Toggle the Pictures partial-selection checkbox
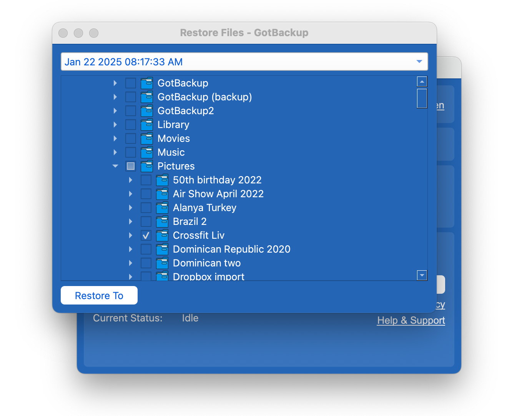The width and height of the screenshot is (532, 416). tap(131, 166)
